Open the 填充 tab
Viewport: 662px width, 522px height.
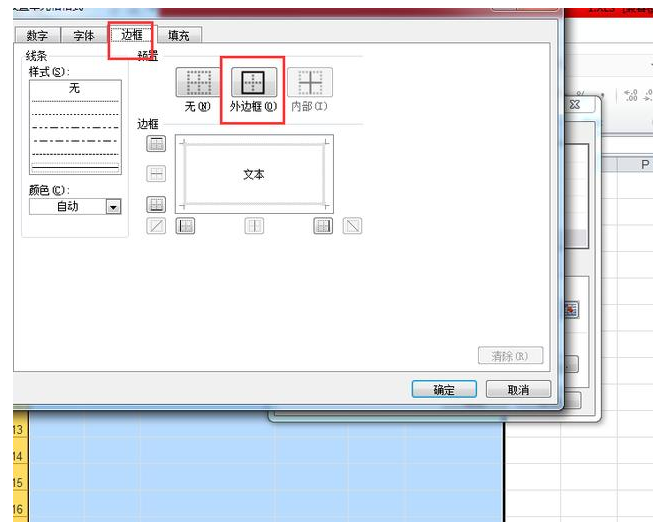point(179,35)
